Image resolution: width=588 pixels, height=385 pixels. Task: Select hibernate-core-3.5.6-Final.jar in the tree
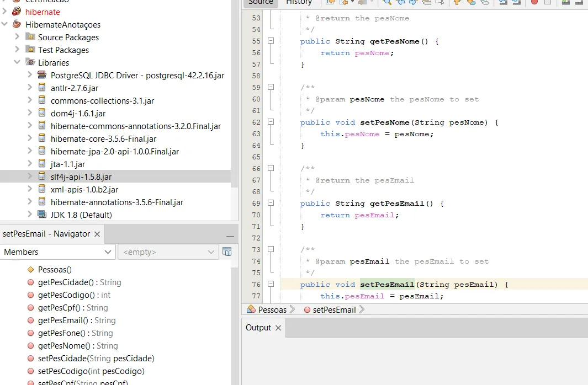pos(103,138)
